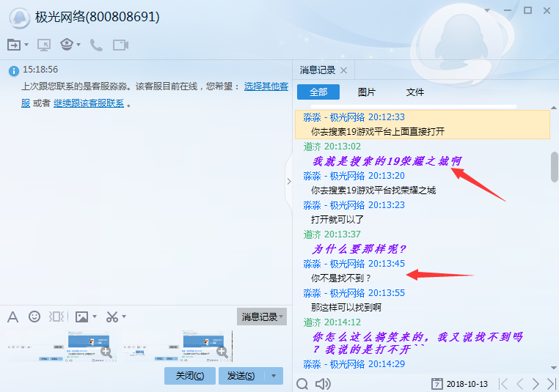
Task: Open font settings with the A icon
Action: coord(12,317)
